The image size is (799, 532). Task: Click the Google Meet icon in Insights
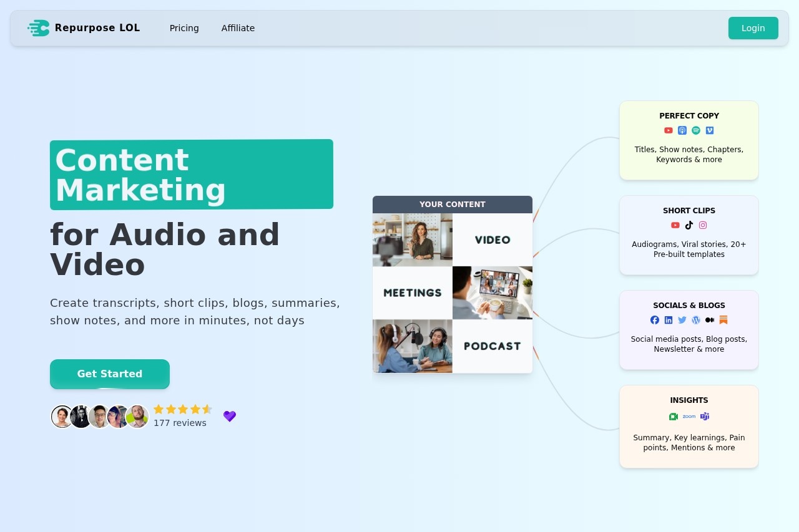(x=674, y=416)
